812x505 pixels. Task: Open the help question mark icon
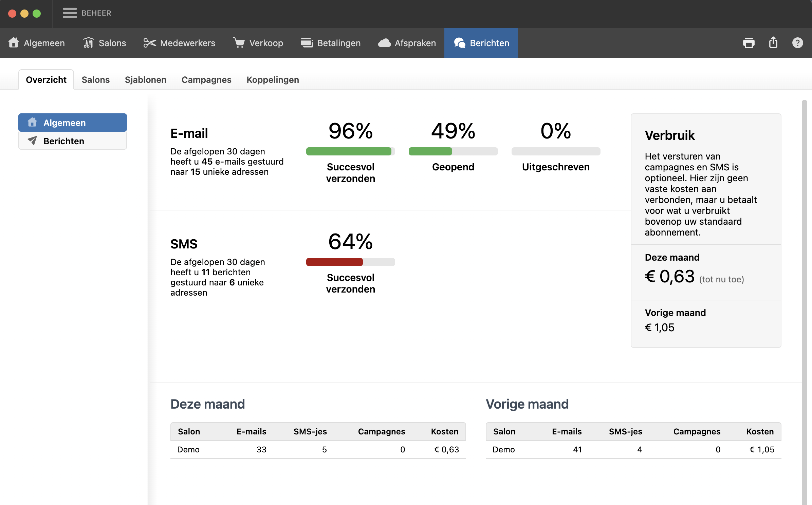797,43
